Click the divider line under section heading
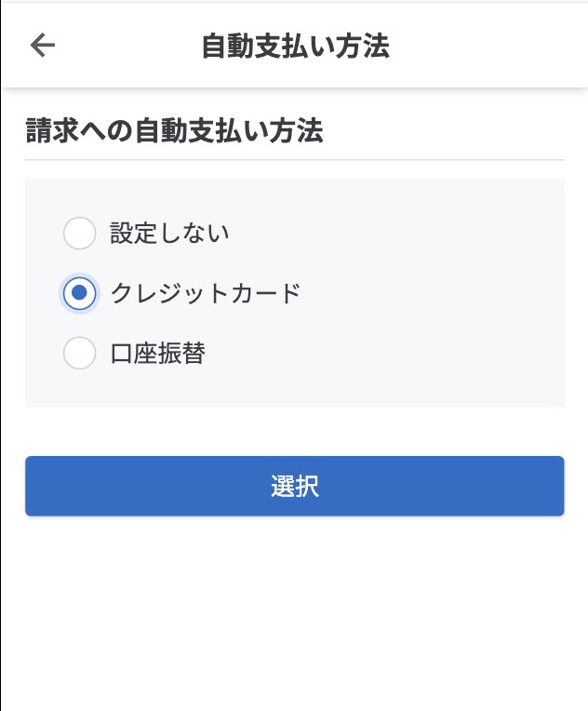The width and height of the screenshot is (588, 711). [294, 160]
